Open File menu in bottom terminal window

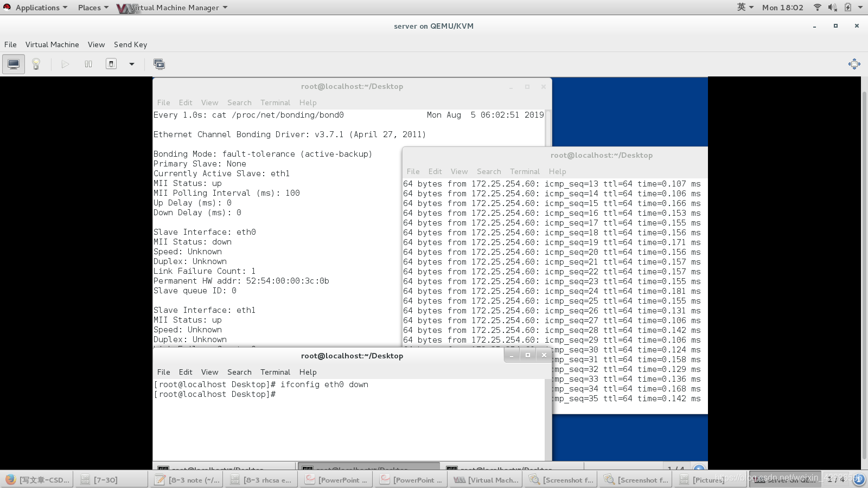163,372
